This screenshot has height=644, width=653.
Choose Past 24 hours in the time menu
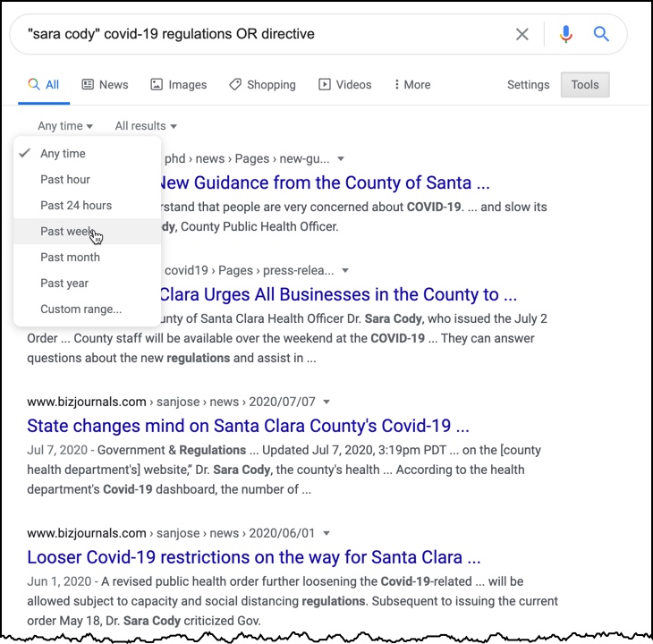pos(88,205)
